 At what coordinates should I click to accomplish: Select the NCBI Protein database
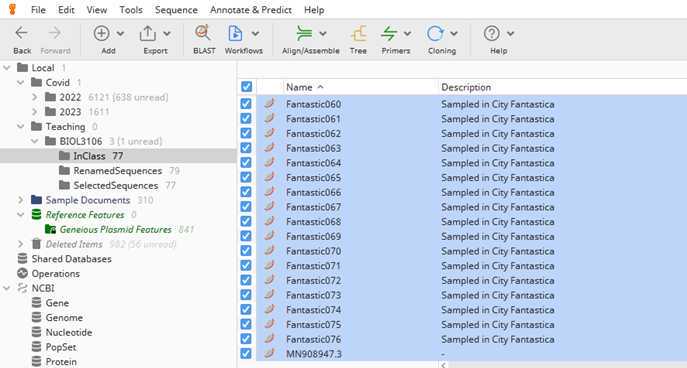tap(61, 362)
